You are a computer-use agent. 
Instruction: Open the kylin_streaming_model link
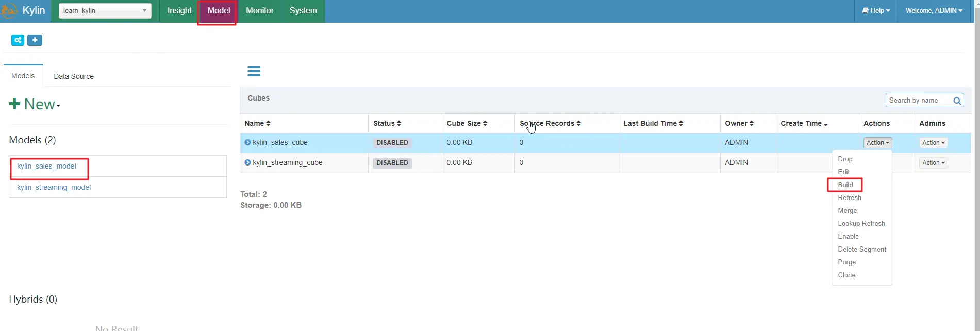[x=54, y=187]
